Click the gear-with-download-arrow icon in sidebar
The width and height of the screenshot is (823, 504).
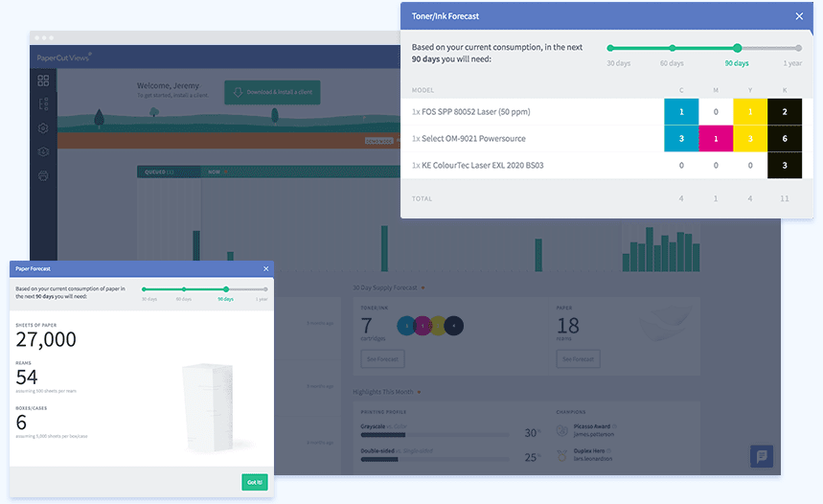pos(43,151)
